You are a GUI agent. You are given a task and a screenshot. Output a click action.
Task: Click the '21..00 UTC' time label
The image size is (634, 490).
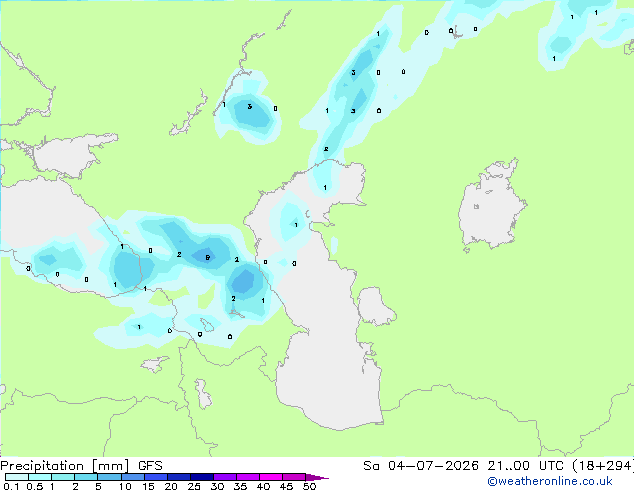525,466
